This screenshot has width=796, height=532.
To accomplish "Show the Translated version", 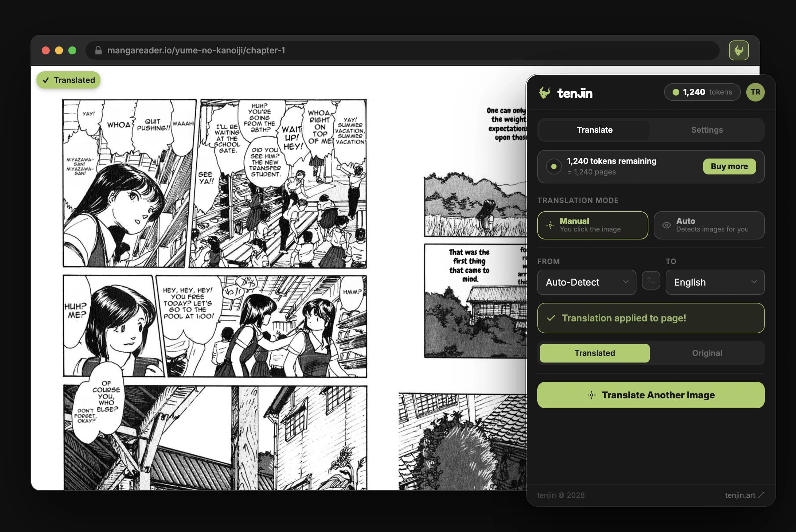I will tap(594, 353).
